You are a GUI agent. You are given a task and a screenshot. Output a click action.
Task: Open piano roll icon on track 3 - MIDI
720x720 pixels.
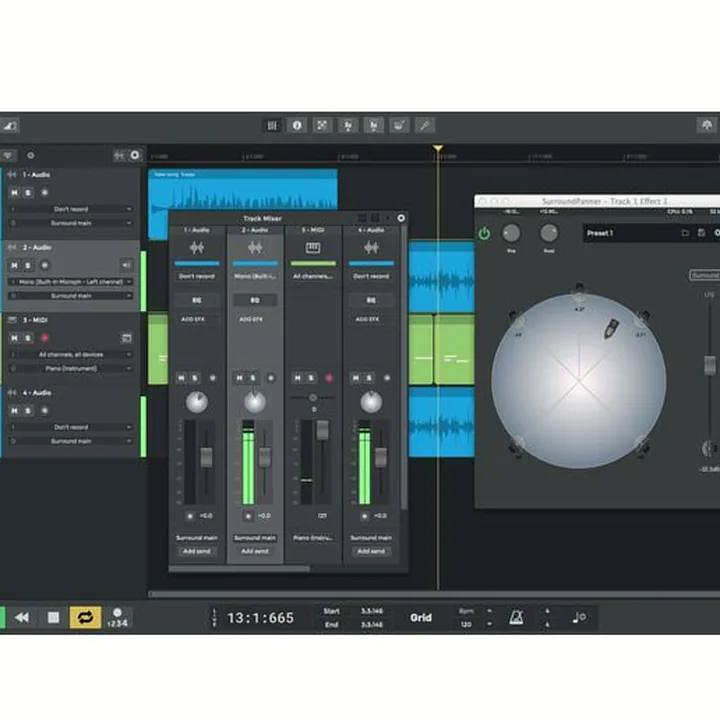126,338
